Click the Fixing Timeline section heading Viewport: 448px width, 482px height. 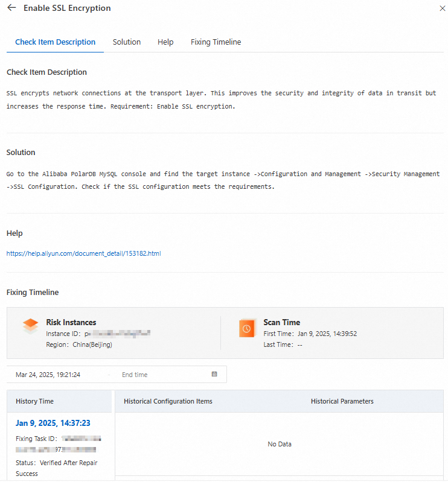click(x=33, y=292)
